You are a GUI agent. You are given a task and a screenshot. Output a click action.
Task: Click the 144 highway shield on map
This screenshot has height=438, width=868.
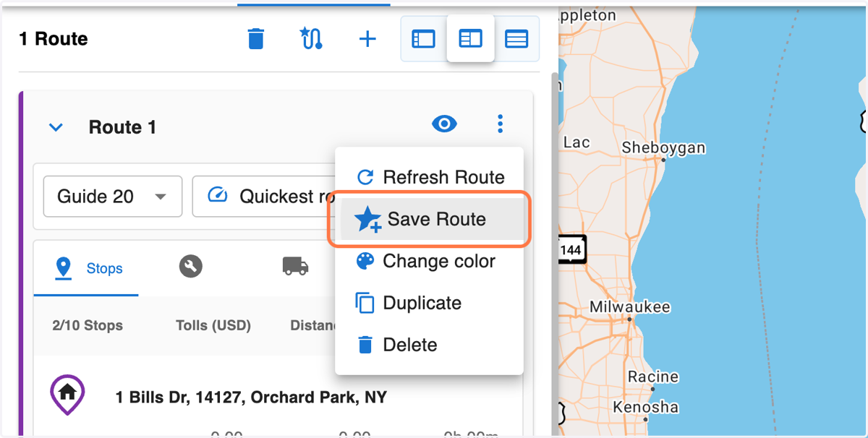pyautogui.click(x=571, y=250)
